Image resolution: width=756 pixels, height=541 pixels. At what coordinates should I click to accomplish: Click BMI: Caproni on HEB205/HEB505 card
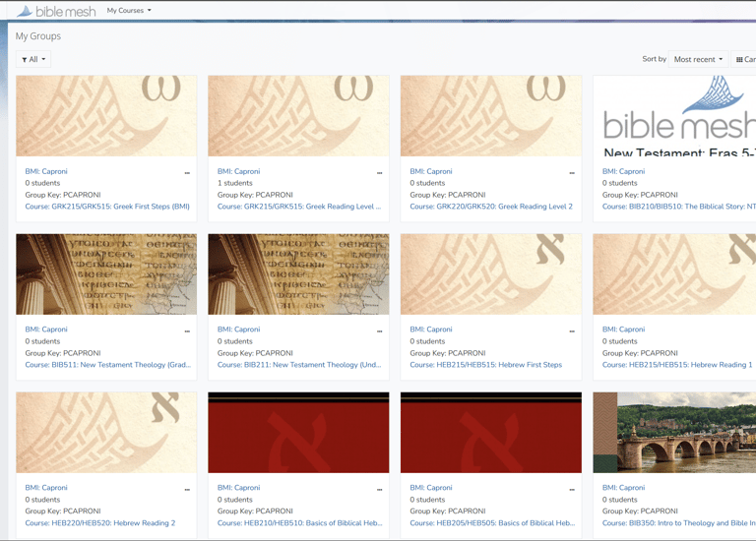click(431, 488)
